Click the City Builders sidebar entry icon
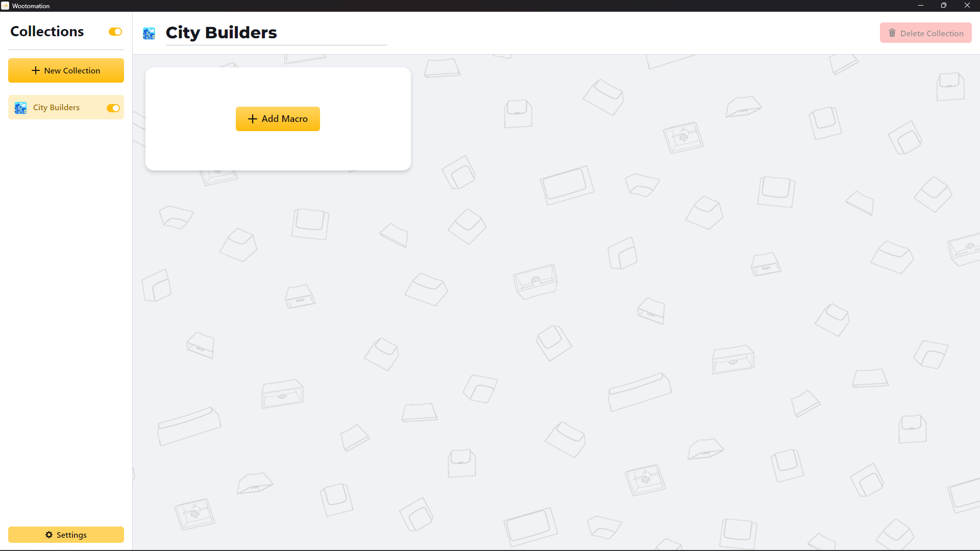 (21, 108)
